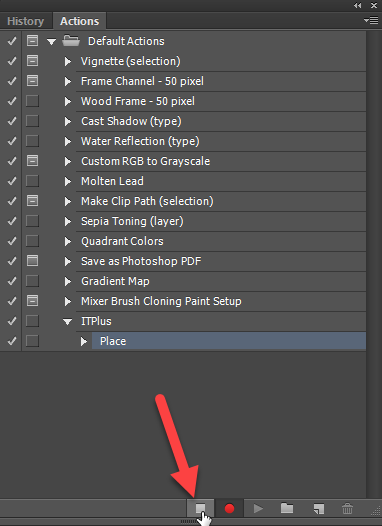
Task: Expand the Place step details
Action: pyautogui.click(x=84, y=341)
